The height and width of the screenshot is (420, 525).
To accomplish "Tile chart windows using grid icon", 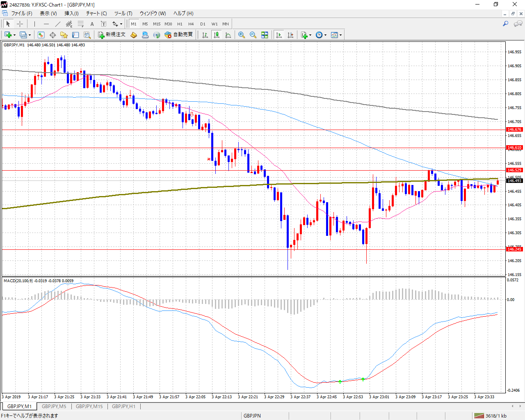I will click(265, 35).
